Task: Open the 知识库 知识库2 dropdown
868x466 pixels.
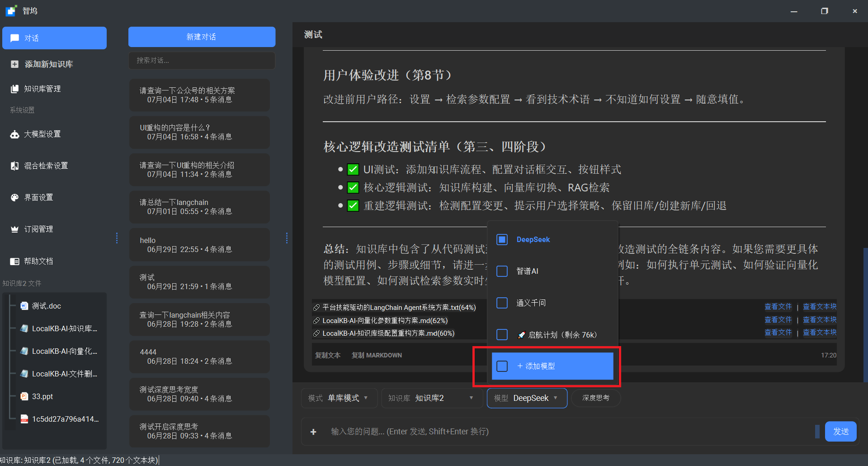Action: (x=432, y=398)
